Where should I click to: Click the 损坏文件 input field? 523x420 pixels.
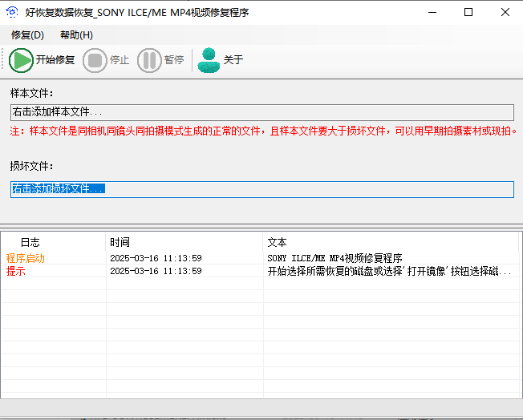[262, 189]
